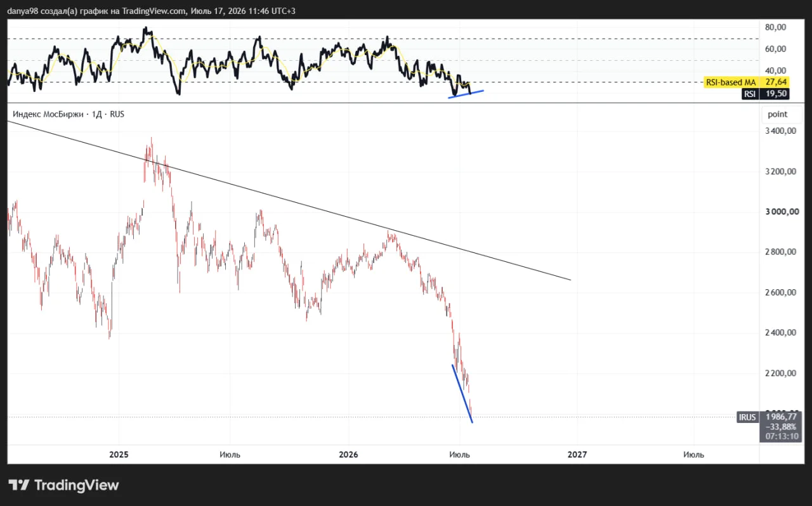Select the blue line along recent price drop
This screenshot has width=812, height=506.
(462, 394)
